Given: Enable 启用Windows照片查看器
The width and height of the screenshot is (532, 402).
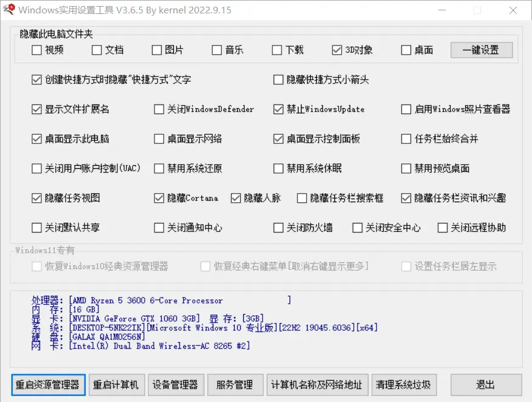Looking at the screenshot, I should click(406, 109).
